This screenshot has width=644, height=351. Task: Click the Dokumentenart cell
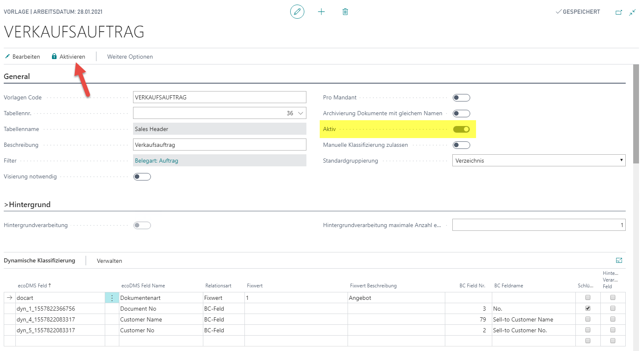(161, 298)
